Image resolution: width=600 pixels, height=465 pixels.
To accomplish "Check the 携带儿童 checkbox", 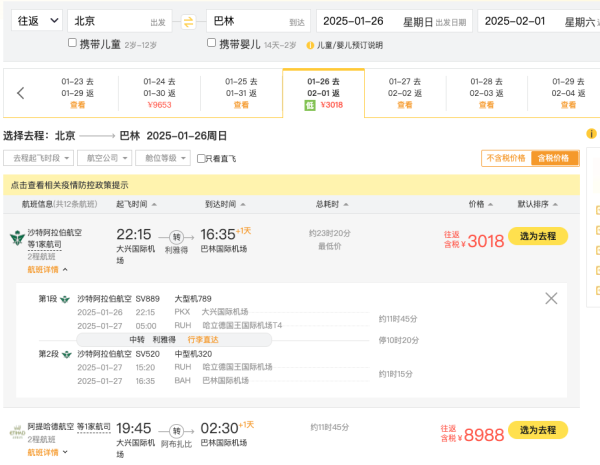I will pos(72,42).
